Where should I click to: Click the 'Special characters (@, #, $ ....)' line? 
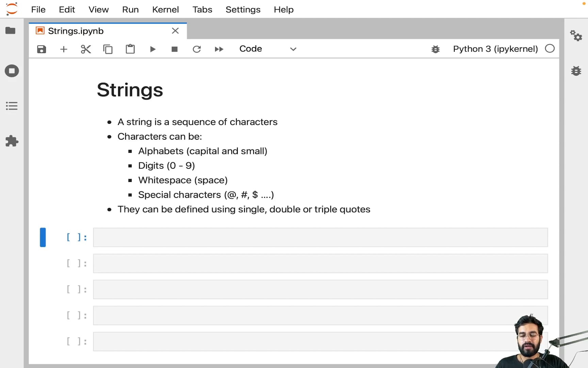pos(206,195)
